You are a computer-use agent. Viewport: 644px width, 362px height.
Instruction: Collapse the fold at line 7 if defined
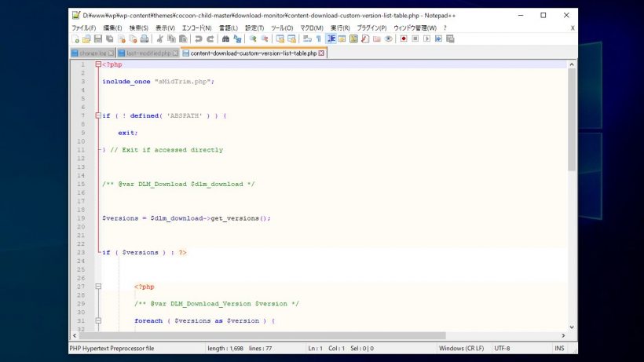pyautogui.click(x=98, y=115)
